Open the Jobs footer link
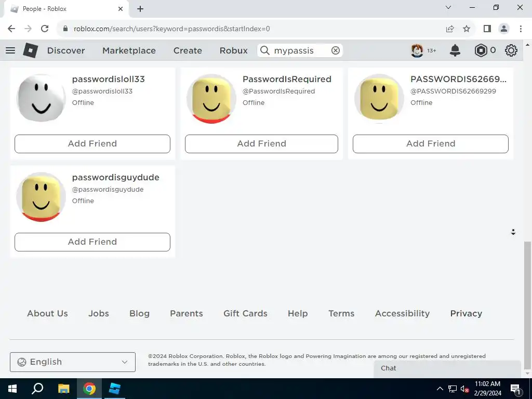 (x=99, y=313)
